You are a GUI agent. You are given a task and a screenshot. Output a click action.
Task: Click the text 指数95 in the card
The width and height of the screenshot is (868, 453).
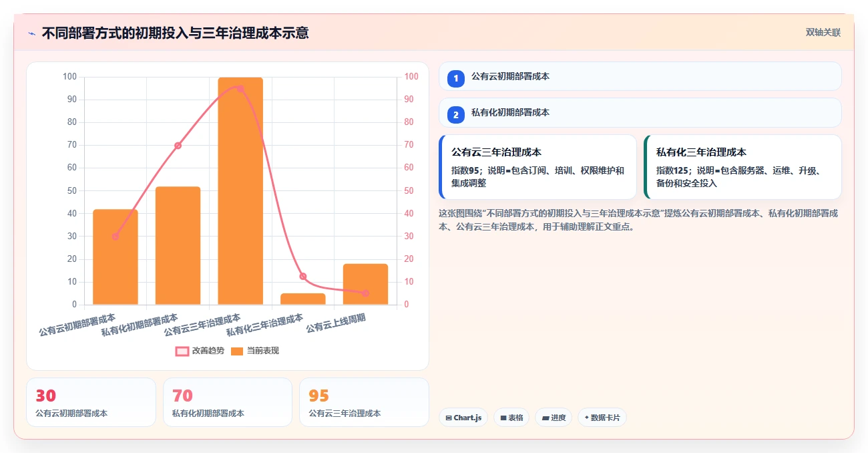coord(465,170)
